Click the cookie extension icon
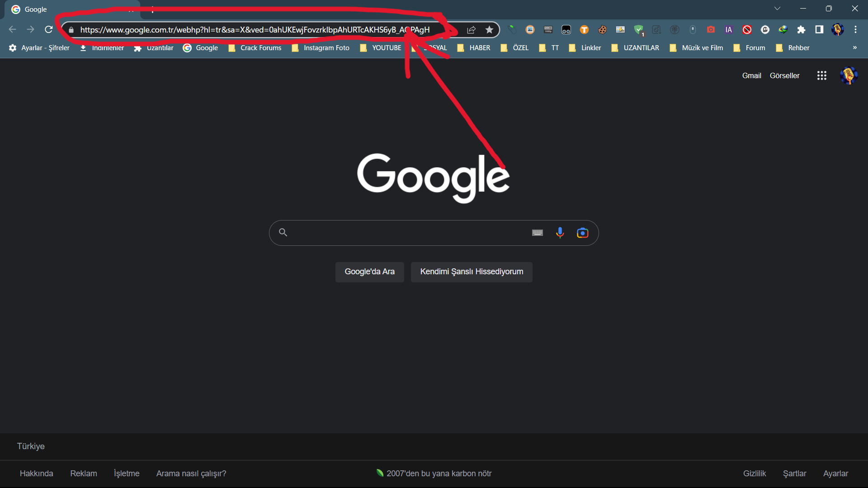This screenshot has width=868, height=488. [x=602, y=30]
